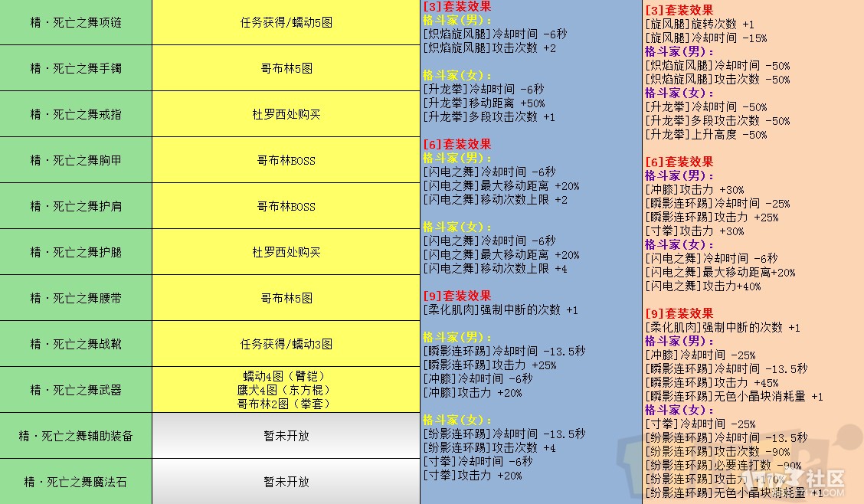Viewport: 864px width, 504px height.
Task: Click the 精·死亡之舞胸甲 row label
Action: coord(76,160)
